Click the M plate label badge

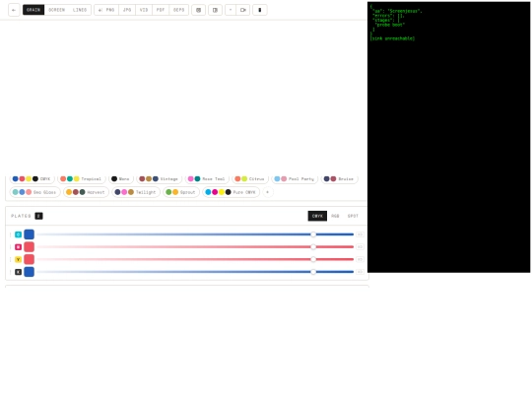19,247
